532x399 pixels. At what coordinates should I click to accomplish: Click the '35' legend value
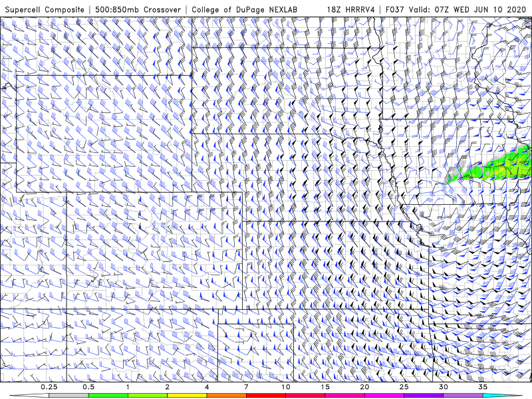(483, 387)
